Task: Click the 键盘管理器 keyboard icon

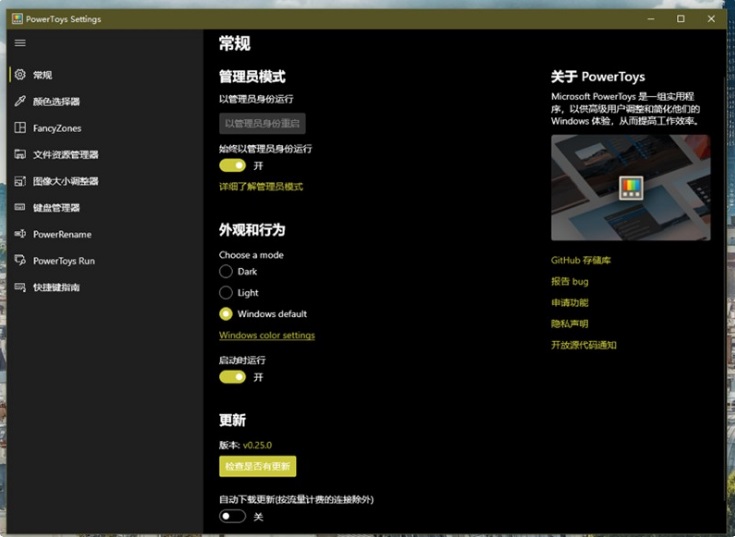Action: (20, 207)
